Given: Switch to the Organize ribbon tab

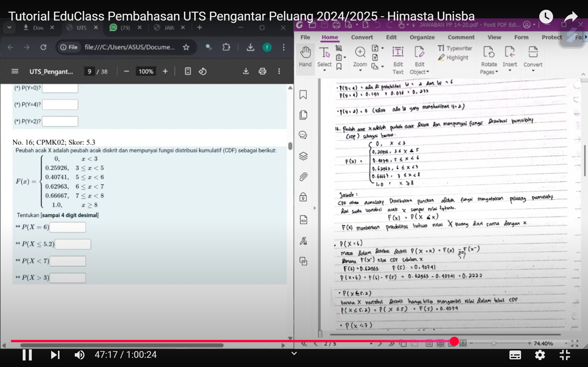Looking at the screenshot, I should [422, 37].
